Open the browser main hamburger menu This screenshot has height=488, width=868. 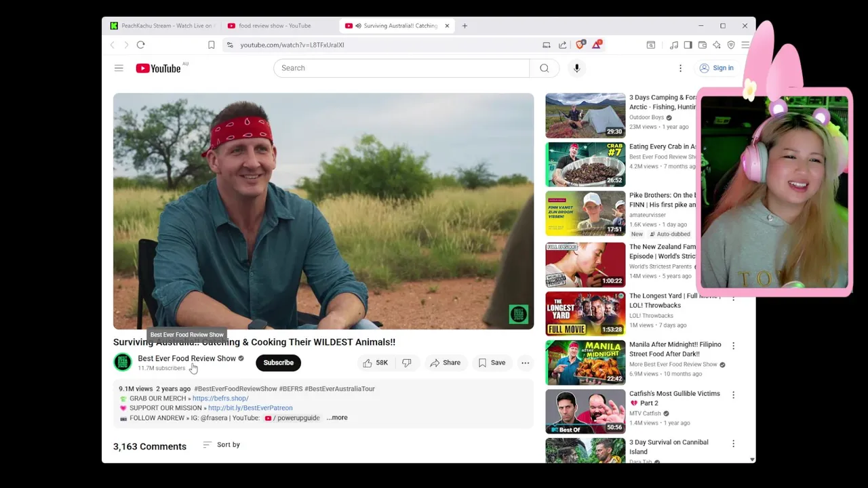(x=745, y=45)
